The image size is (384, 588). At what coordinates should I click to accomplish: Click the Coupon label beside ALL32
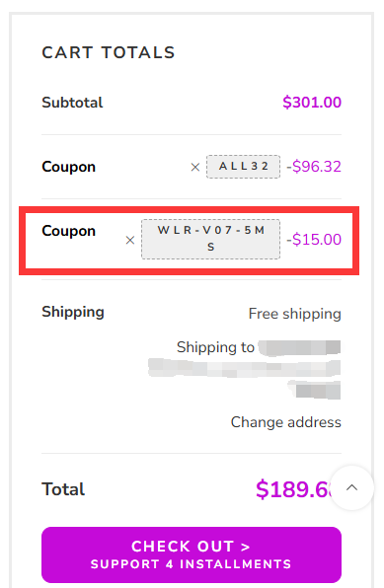(69, 167)
